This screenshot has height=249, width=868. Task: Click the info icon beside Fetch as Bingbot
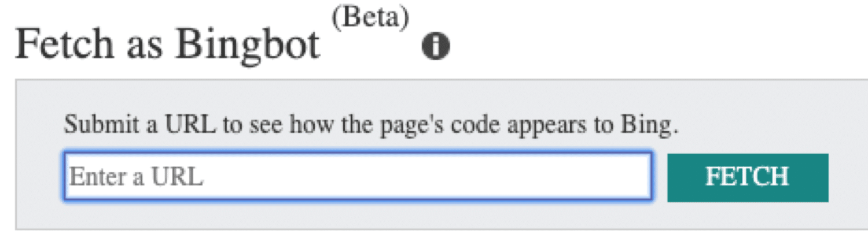click(x=436, y=47)
